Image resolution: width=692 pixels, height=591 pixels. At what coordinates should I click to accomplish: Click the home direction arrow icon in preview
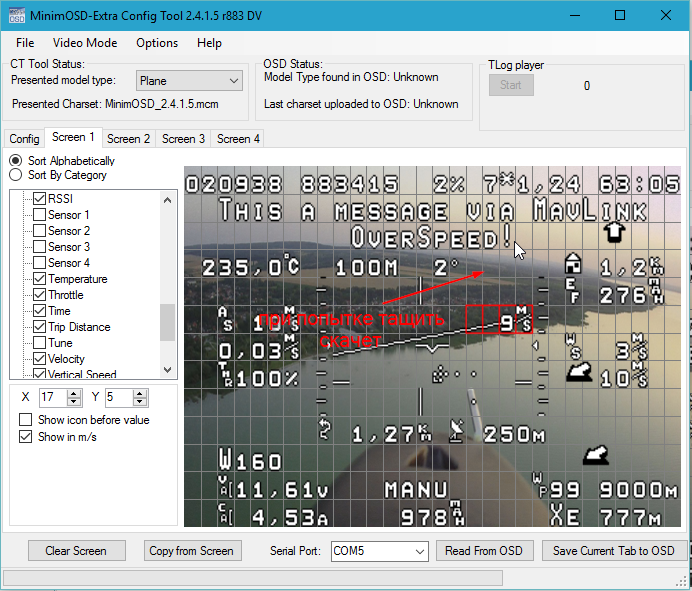tap(615, 231)
